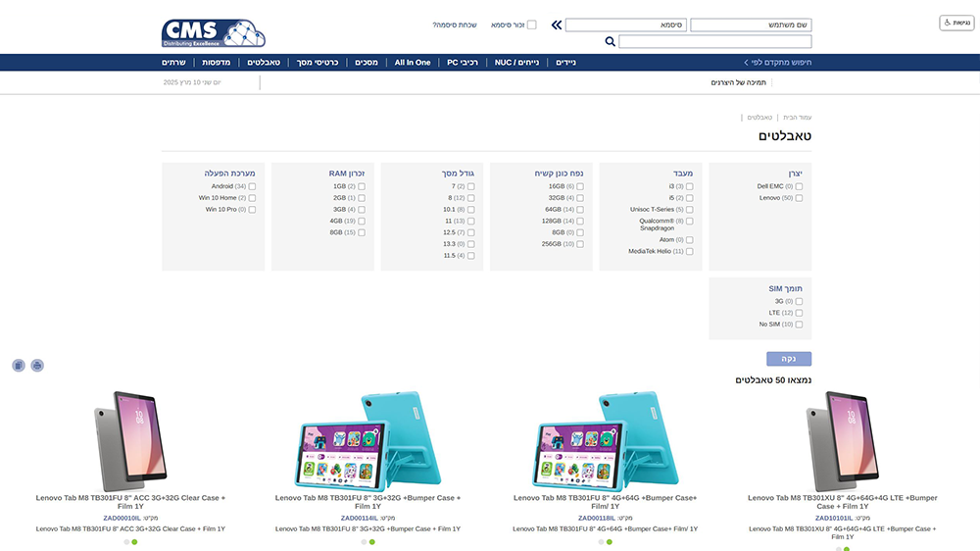The height and width of the screenshot is (551, 980).
Task: Open the accessibility button
Action: pyautogui.click(x=956, y=23)
